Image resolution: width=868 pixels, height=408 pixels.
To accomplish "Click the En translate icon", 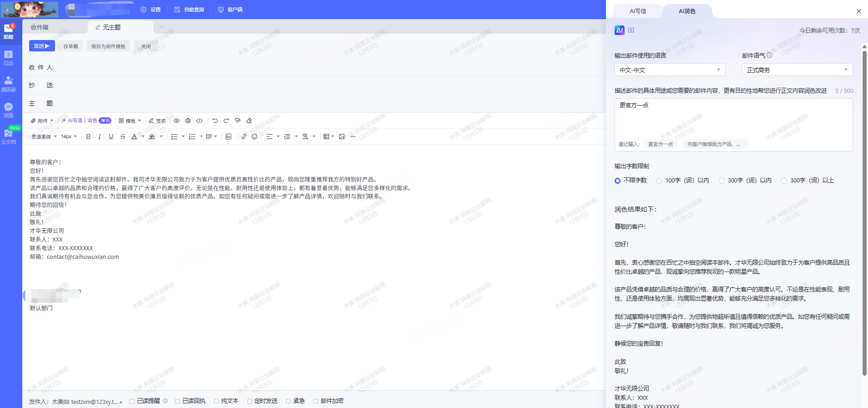I will coord(228,136).
